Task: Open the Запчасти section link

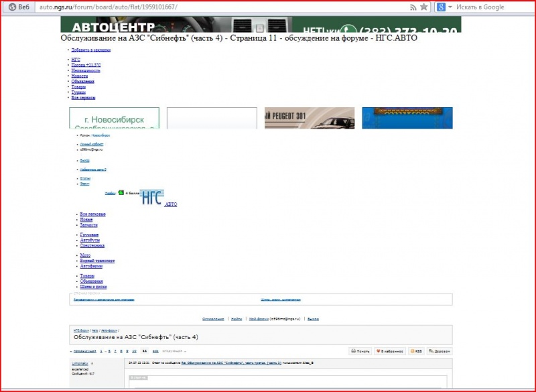Action: (89, 225)
